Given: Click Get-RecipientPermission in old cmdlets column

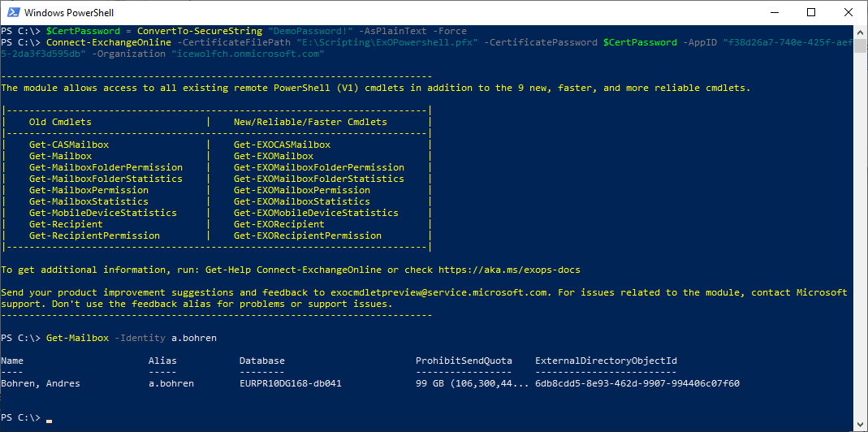Looking at the screenshot, I should pyautogui.click(x=95, y=235).
